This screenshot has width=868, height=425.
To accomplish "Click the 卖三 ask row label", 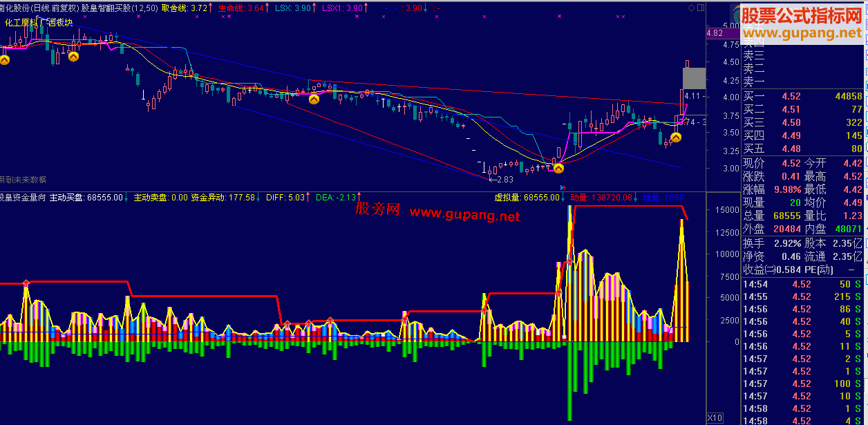I will coord(754,55).
